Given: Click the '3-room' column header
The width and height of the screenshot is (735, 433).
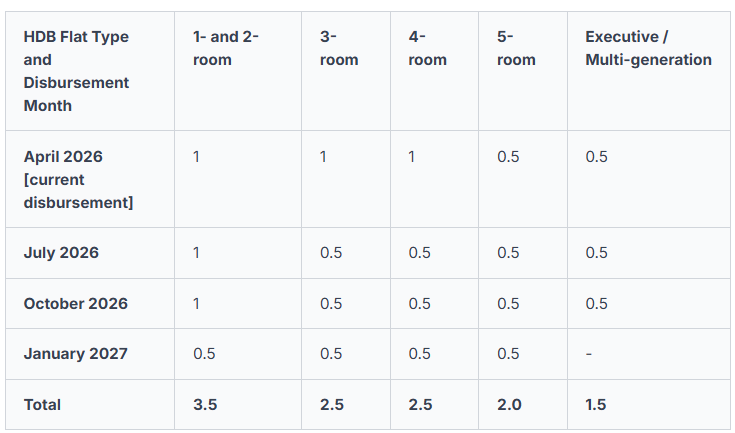Looking at the screenshot, I should pyautogui.click(x=339, y=48).
